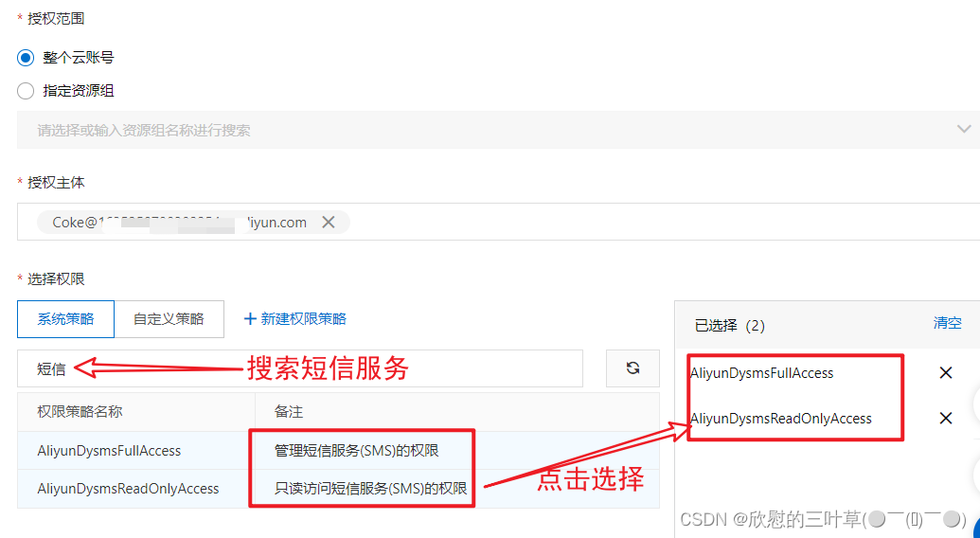This screenshot has height=538, width=980.
Task: Click AliyunDysmsReadOnlyAccess in the selected list
Action: coord(780,418)
